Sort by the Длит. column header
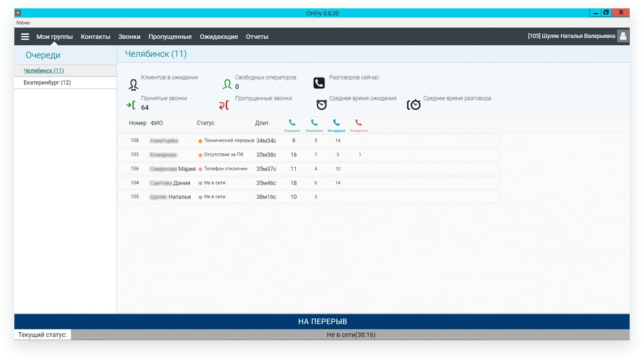 [x=262, y=123]
